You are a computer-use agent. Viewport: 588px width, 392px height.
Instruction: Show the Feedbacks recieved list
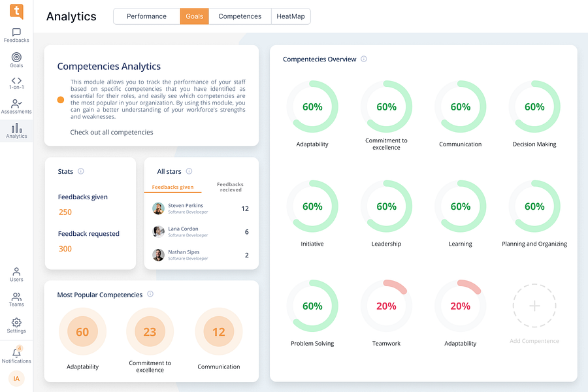pyautogui.click(x=230, y=187)
